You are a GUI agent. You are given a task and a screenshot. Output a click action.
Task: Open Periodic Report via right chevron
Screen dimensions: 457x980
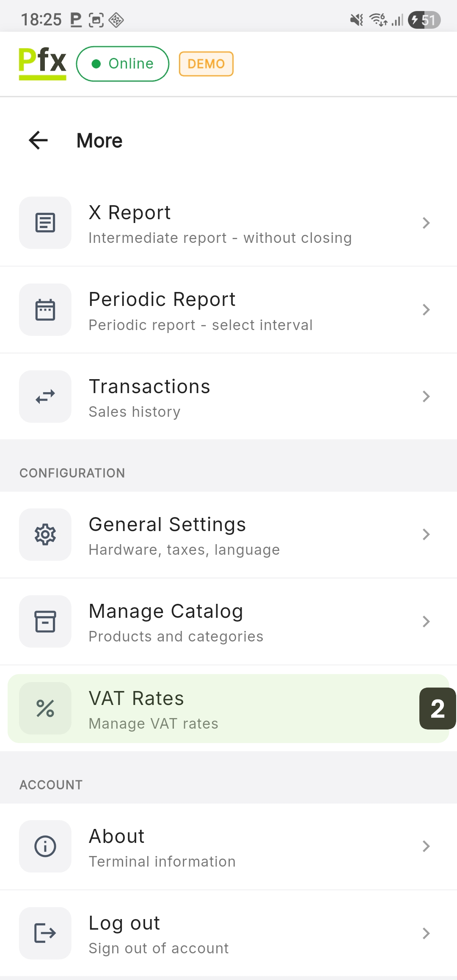[426, 310]
